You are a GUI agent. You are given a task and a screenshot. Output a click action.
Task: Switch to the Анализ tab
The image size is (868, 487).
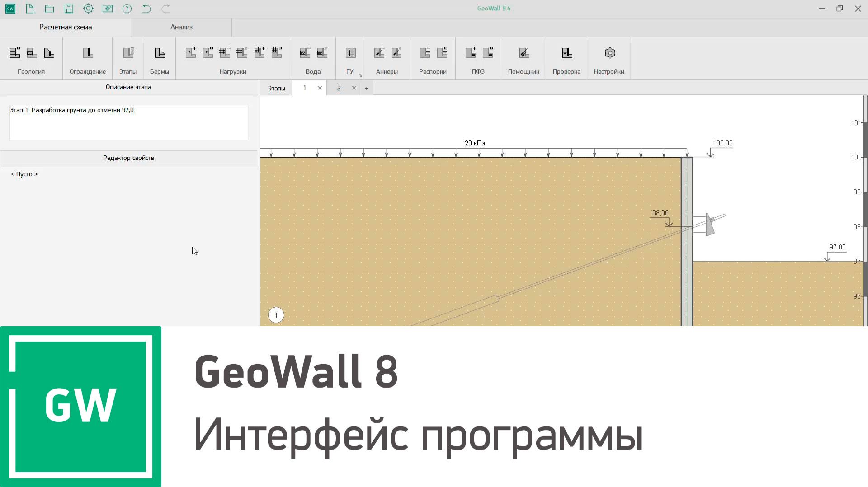[181, 27]
